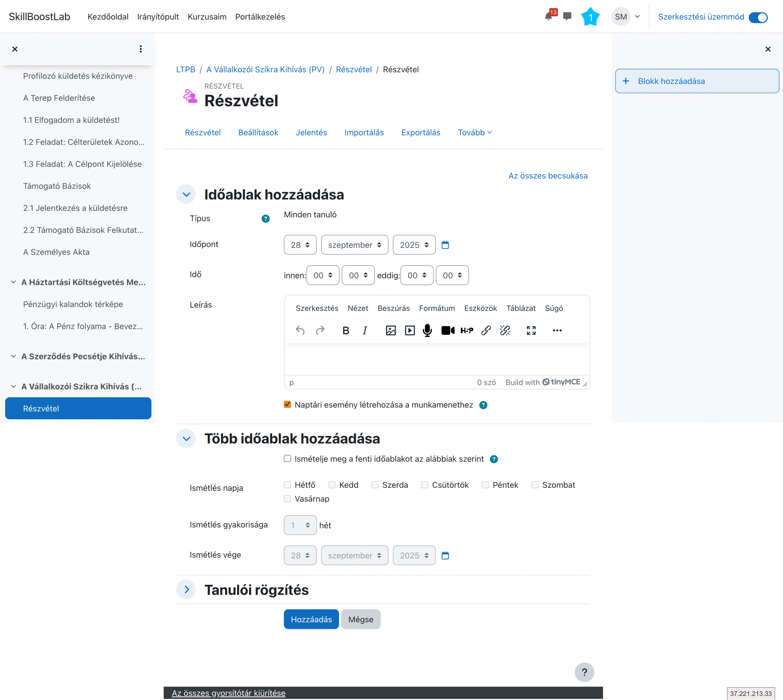Toggle fullscreen mode in editor toolbar
Viewport: 783px width, 700px height.
[531, 330]
